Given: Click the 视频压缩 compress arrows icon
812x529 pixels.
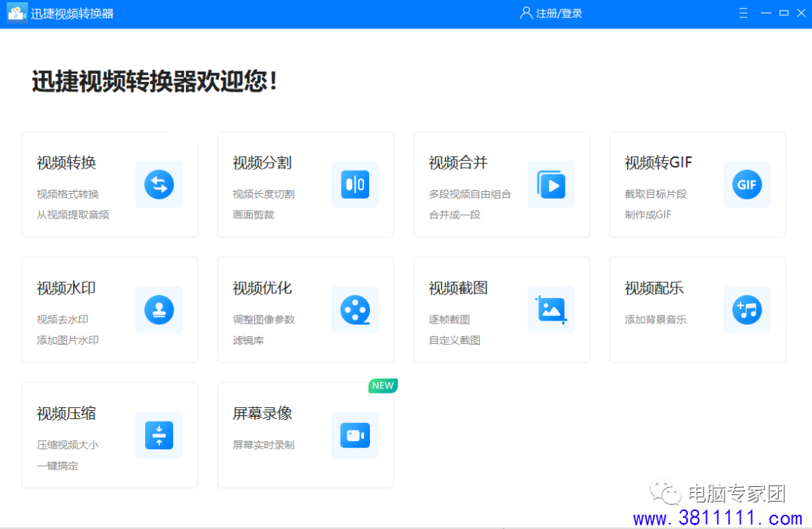Looking at the screenshot, I should point(159,435).
